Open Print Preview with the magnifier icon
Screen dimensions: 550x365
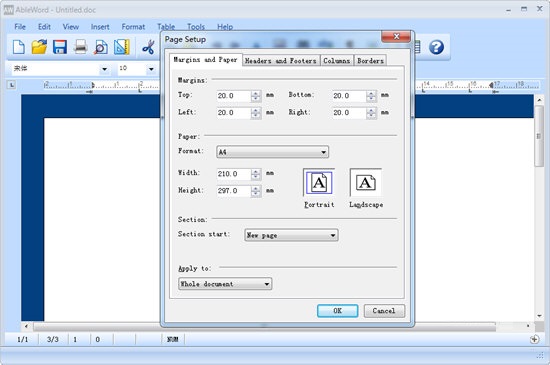101,47
